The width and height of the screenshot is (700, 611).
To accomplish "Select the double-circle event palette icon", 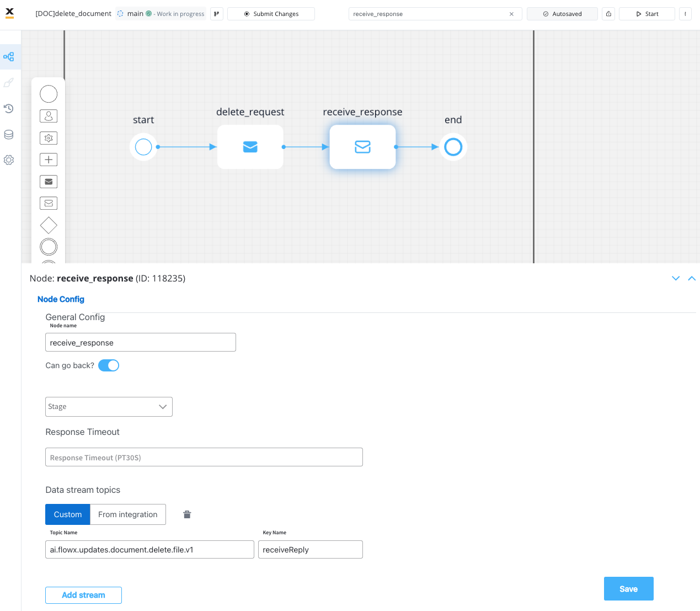I will [x=49, y=247].
